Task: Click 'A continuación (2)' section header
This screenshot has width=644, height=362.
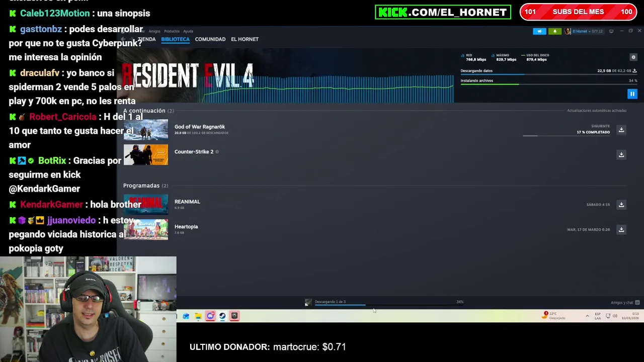Action: pos(148,111)
